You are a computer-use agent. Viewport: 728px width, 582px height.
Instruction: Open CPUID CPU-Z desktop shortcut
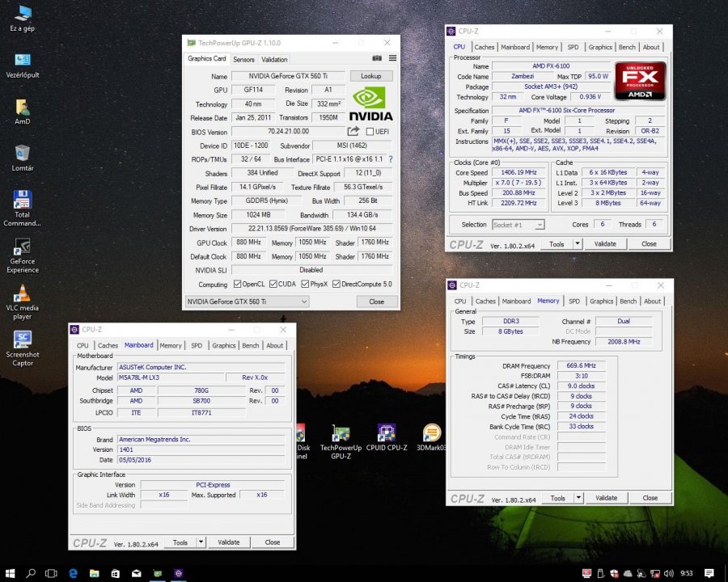(387, 437)
